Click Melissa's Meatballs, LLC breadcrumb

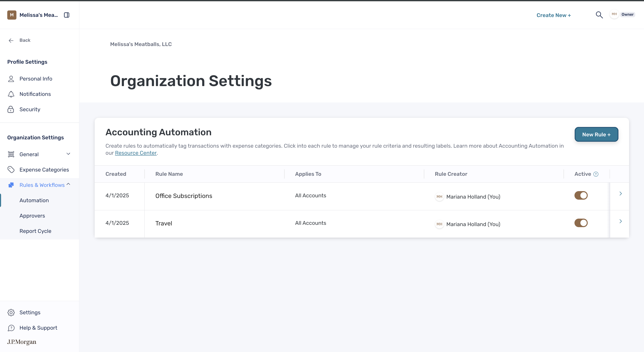coord(141,44)
